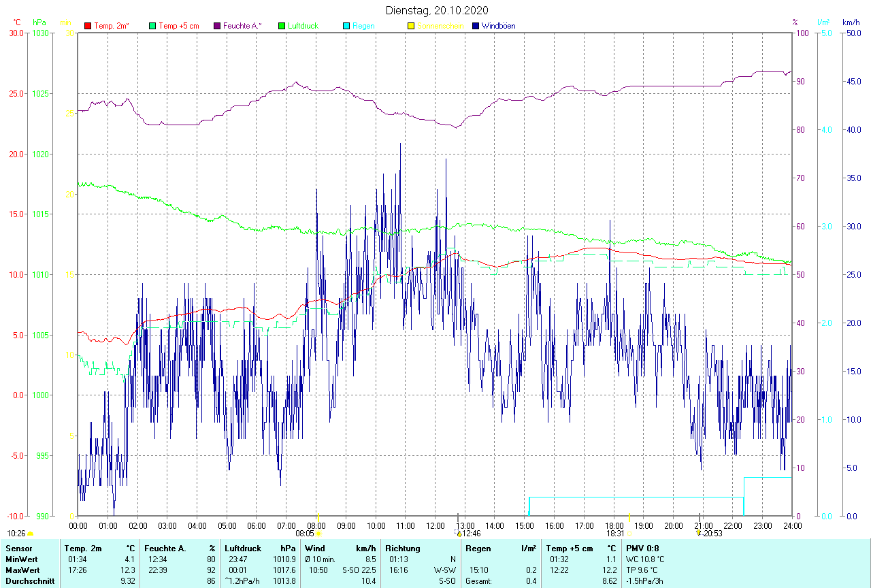Click the solar noon marker at 12:46
871x588 pixels.
(459, 534)
